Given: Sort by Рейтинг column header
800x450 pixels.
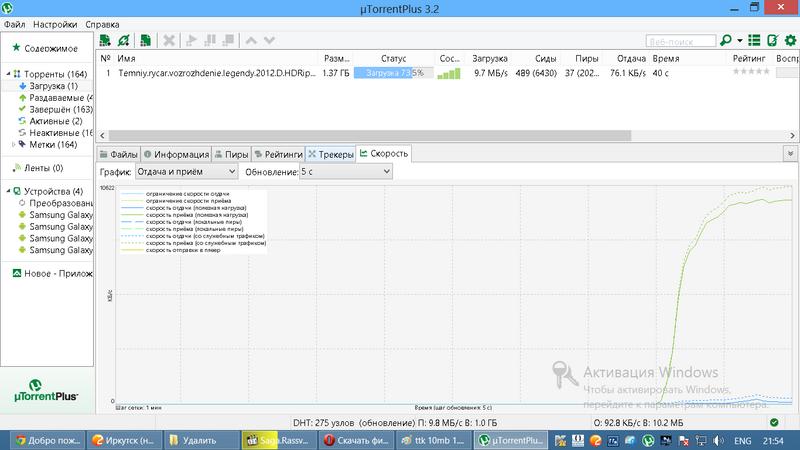Looking at the screenshot, I should (x=749, y=59).
